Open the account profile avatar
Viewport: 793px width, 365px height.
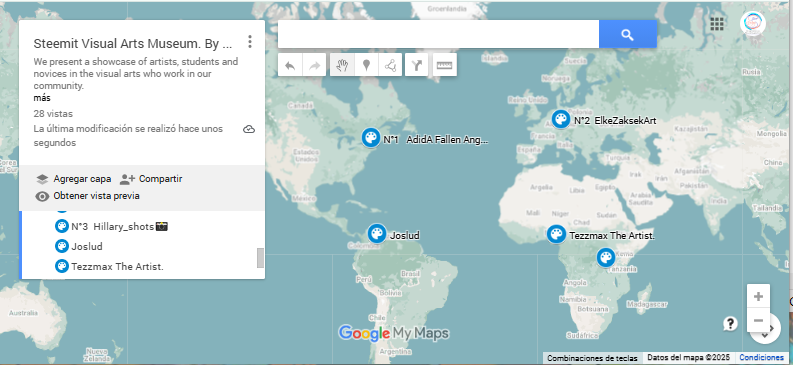tap(753, 24)
